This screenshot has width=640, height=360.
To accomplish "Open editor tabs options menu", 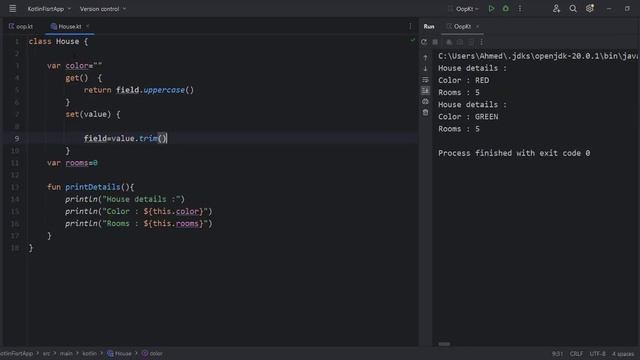I will [x=410, y=26].
